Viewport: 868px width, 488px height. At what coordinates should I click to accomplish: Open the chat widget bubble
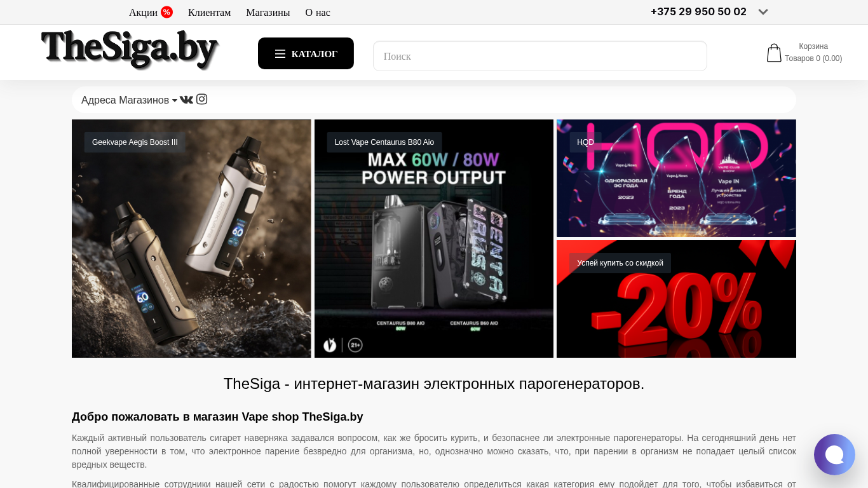click(834, 454)
